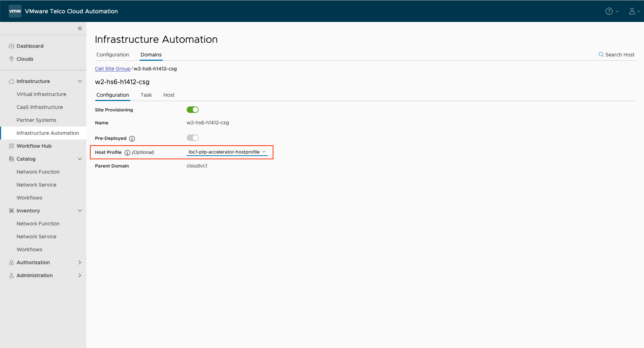Expand the Administration section chevron
This screenshot has width=644, height=348.
(80, 275)
